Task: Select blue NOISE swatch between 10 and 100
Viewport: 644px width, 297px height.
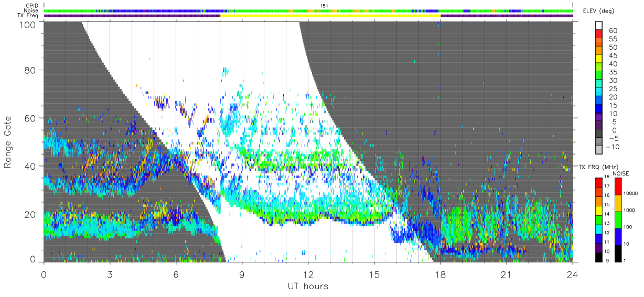Action: point(618,236)
